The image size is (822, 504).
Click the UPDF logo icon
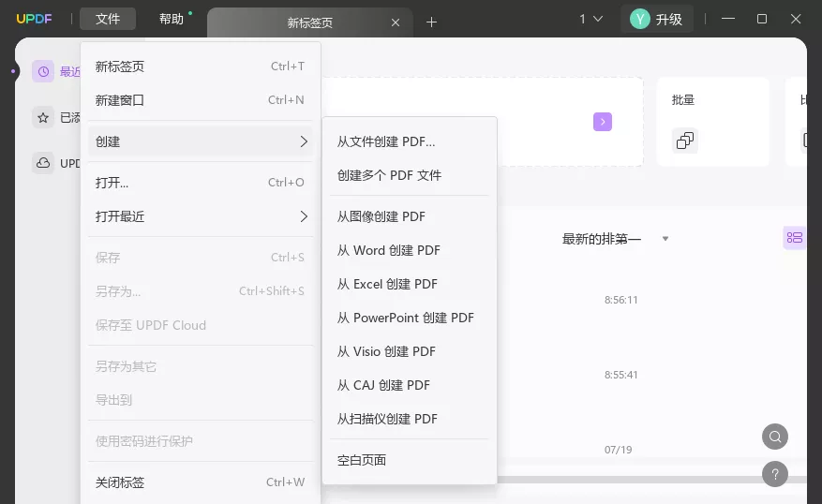(x=33, y=19)
